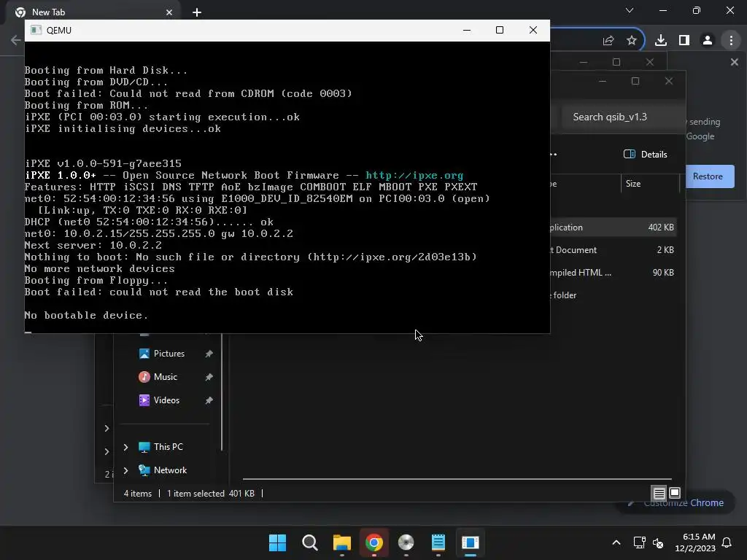Screen dimensions: 747x560
Task: Show hidden system tray icons
Action: coord(616,542)
